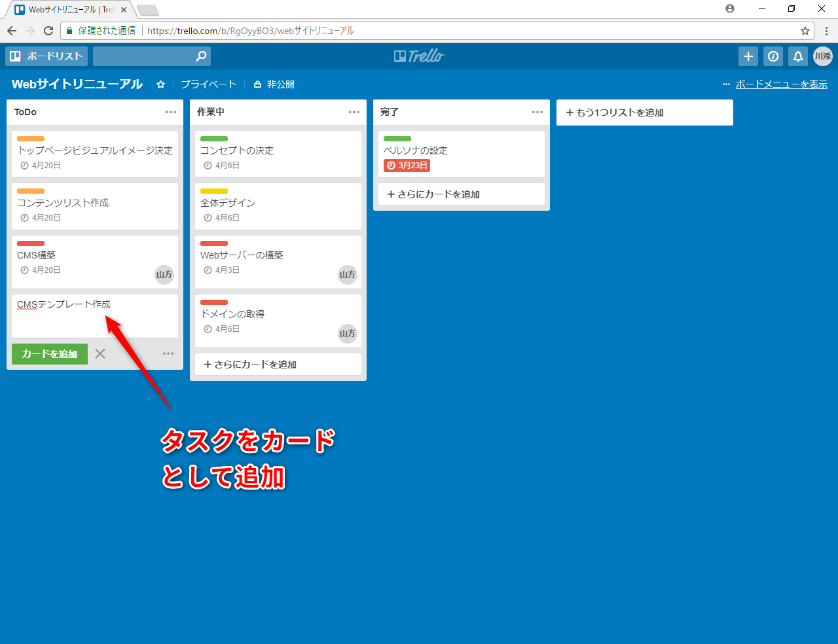Open the Boards list button
Screen dimensions: 838x644
tap(46, 56)
